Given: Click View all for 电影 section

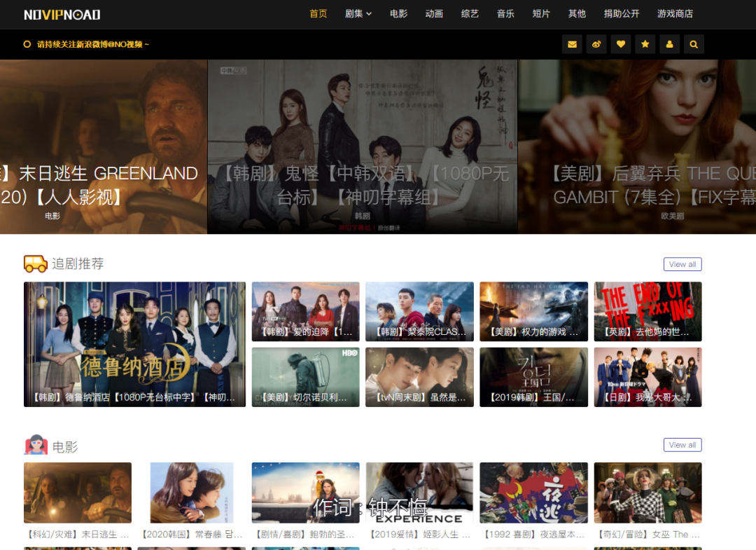Looking at the screenshot, I should click(682, 445).
